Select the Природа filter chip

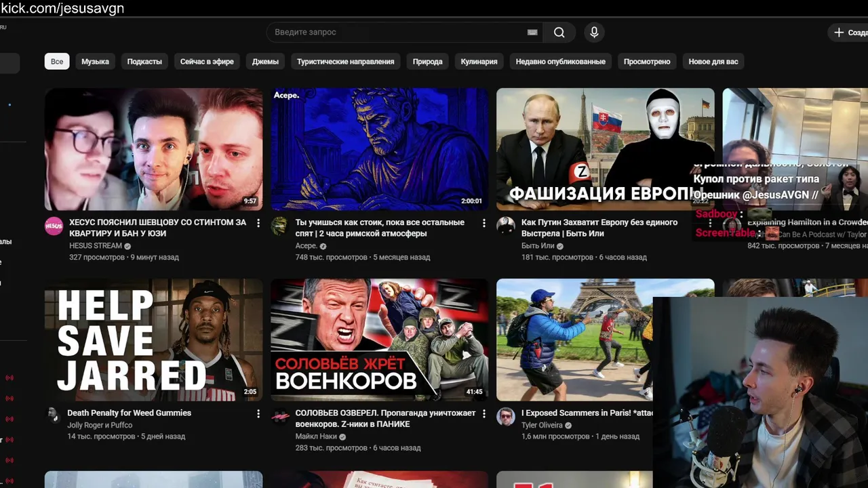click(x=427, y=62)
